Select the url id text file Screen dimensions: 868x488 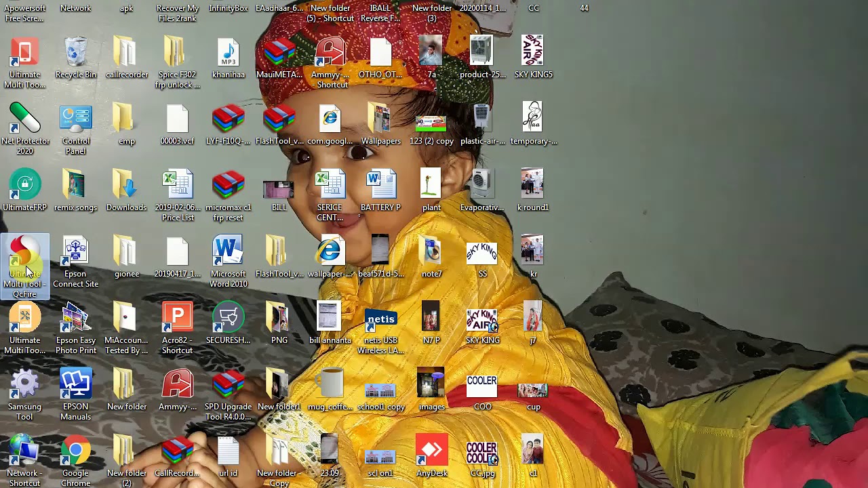pos(229,451)
